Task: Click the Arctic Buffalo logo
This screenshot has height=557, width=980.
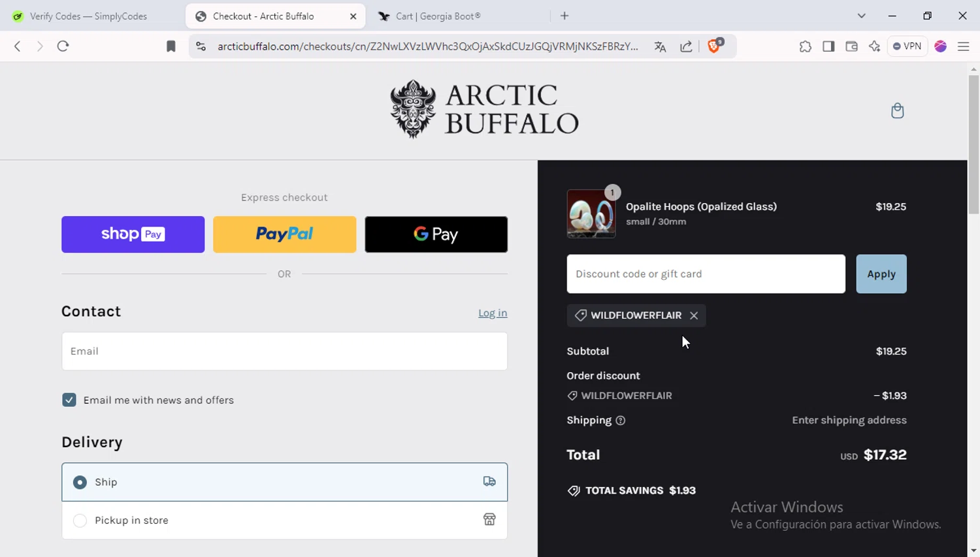Action: 484,109
